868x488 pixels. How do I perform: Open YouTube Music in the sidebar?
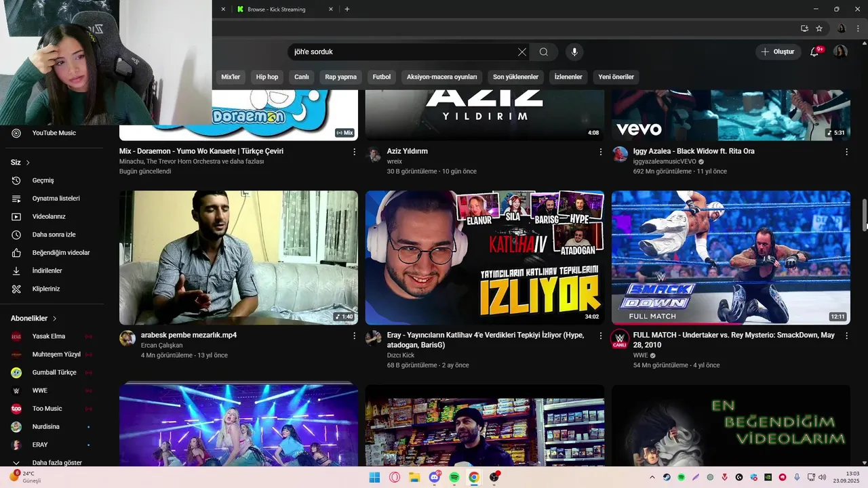point(53,133)
